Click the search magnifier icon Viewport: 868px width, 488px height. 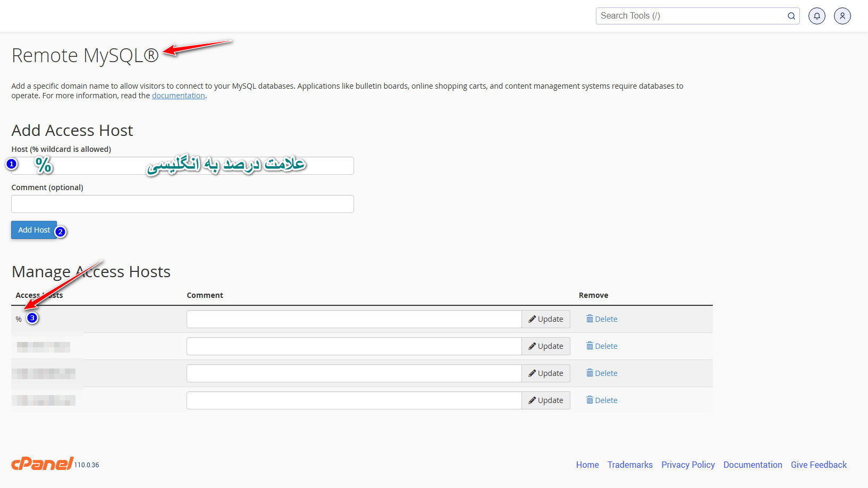click(791, 16)
